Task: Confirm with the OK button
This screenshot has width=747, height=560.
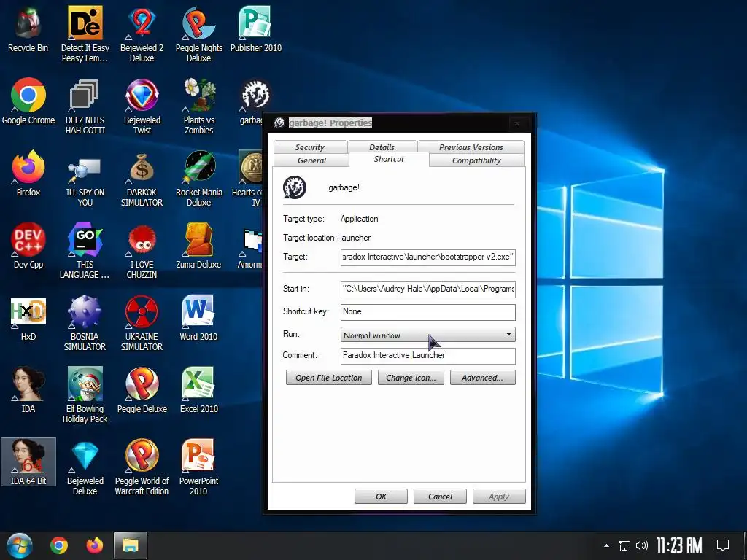Action: (x=381, y=496)
